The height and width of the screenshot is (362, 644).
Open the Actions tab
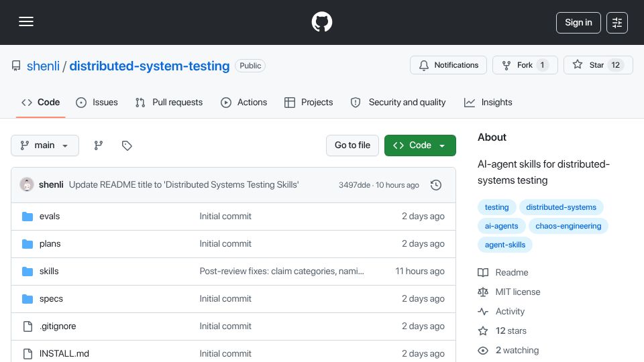(x=244, y=102)
